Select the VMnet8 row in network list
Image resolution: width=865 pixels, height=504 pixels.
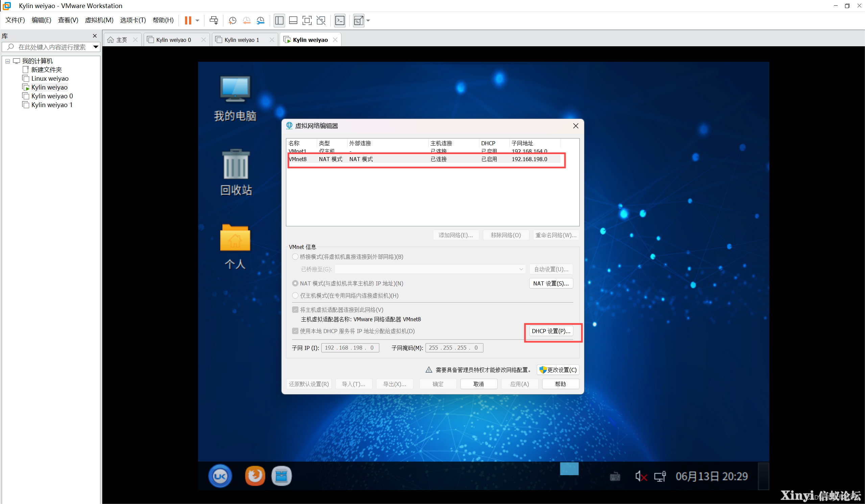(424, 159)
